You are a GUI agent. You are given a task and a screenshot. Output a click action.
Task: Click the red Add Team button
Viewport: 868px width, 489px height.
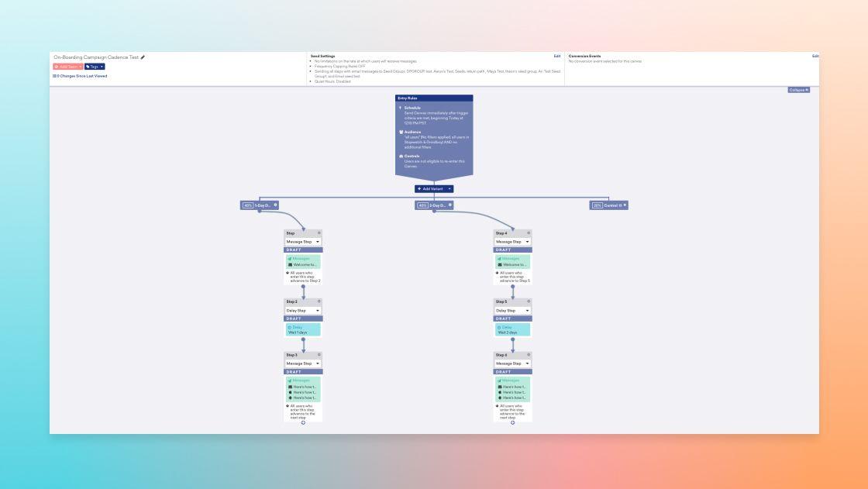tap(67, 67)
